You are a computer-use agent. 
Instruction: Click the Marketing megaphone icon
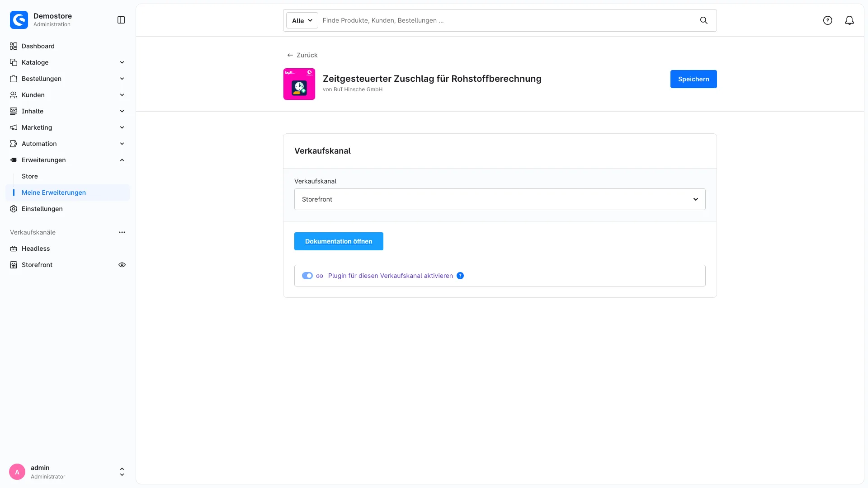click(x=14, y=127)
